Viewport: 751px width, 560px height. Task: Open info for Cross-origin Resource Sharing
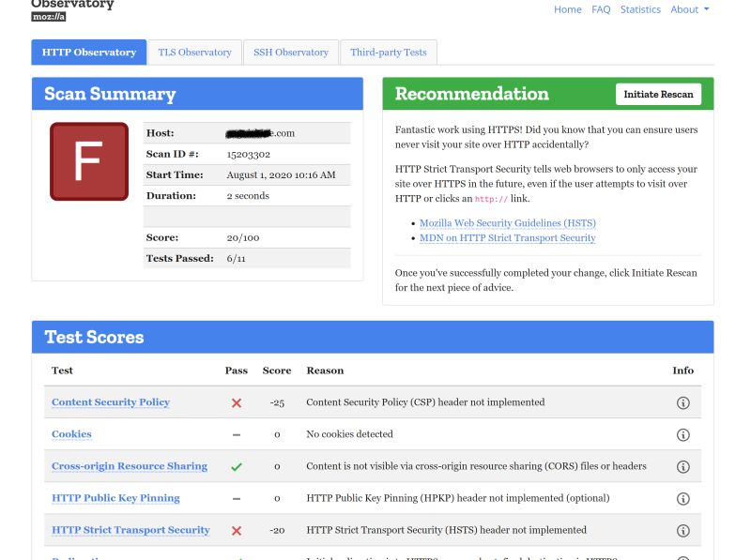pyautogui.click(x=682, y=465)
